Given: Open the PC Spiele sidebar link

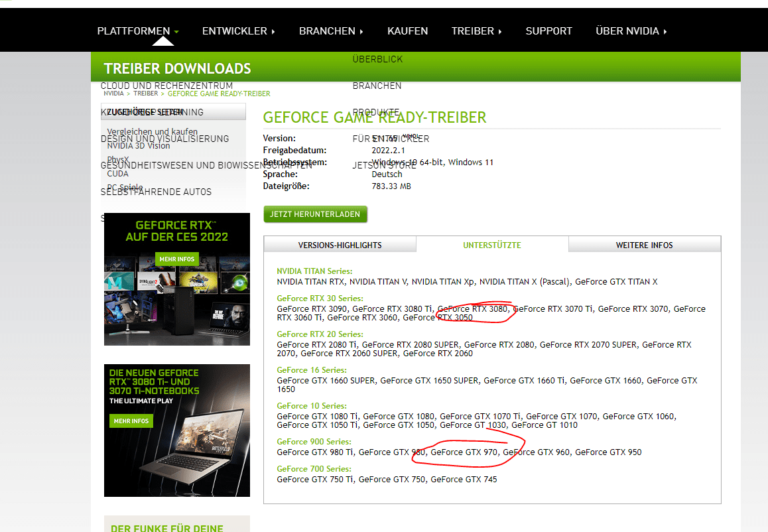Looking at the screenshot, I should 125,187.
